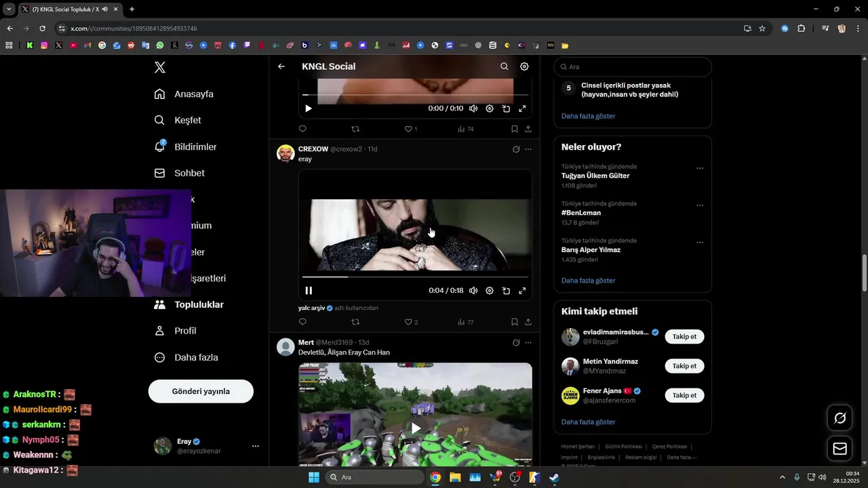The image size is (868, 488).
Task: Mute the CREXOW video 0:04 / 0:18
Action: [x=473, y=291]
